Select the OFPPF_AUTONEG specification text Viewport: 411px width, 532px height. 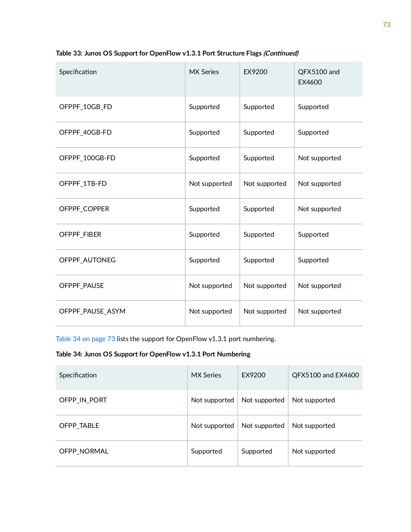click(x=87, y=260)
